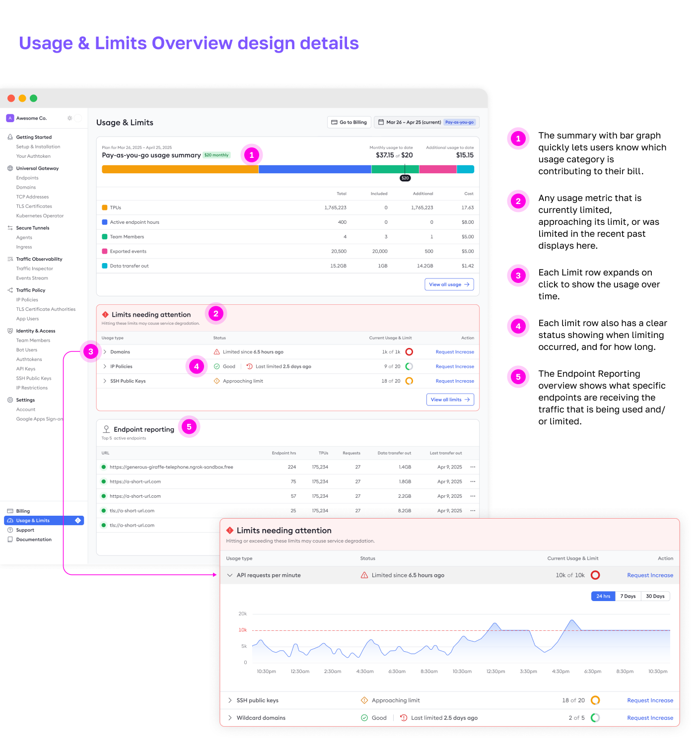Click the Secure Tunnels icon in sidebar
Image resolution: width=700 pixels, height=747 pixels.
coord(10,228)
